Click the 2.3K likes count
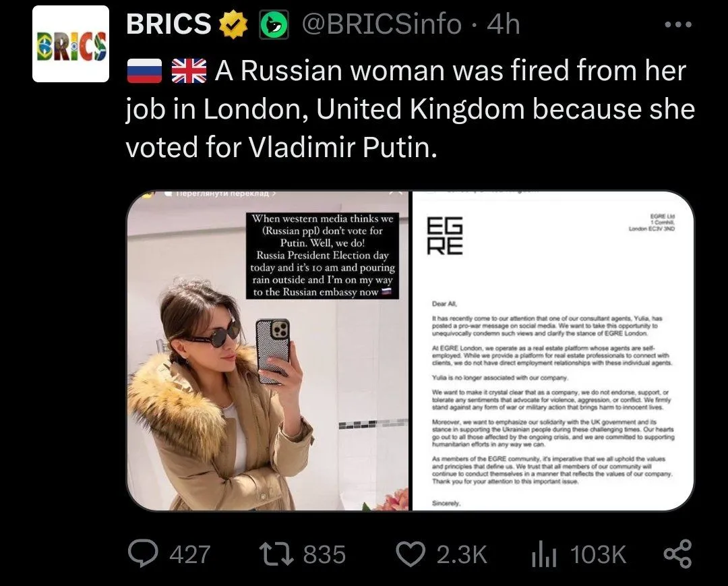Image resolution: width=728 pixels, height=586 pixels. [461, 554]
